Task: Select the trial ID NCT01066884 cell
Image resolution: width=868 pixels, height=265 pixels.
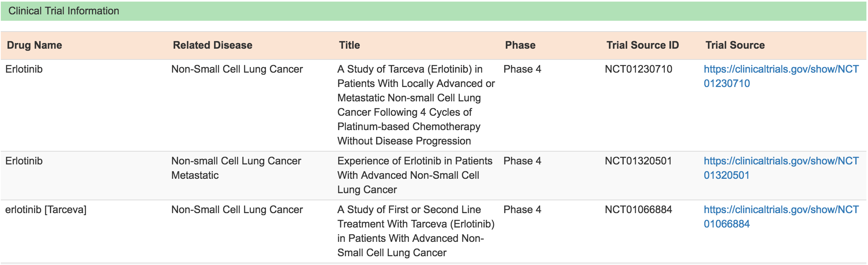Action: pyautogui.click(x=638, y=210)
